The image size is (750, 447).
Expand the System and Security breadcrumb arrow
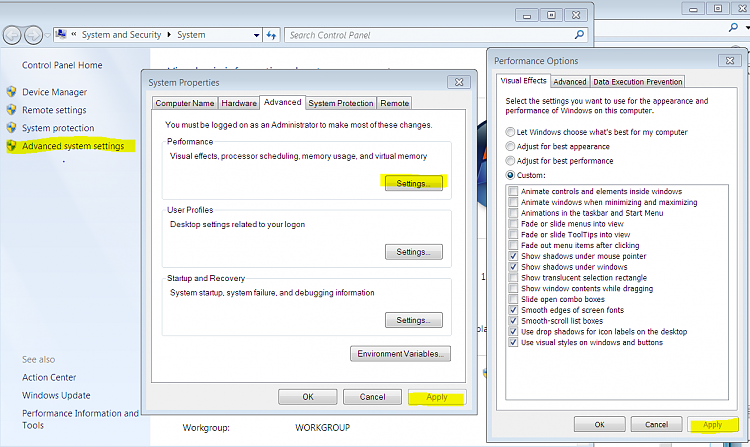pos(169,35)
